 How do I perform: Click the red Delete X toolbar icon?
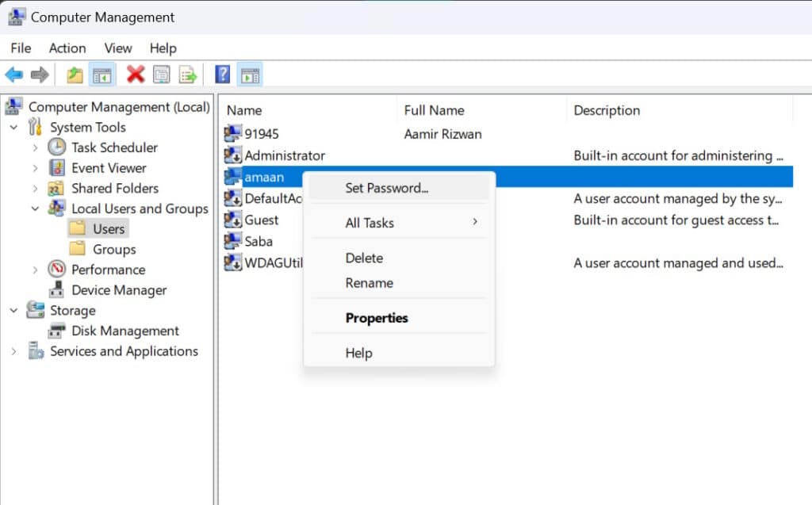[x=135, y=74]
